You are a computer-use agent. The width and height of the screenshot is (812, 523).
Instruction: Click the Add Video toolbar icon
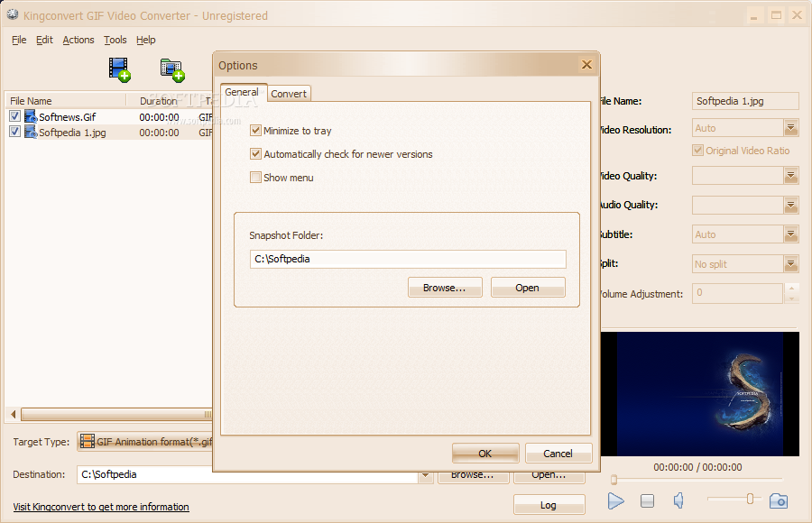tap(120, 70)
